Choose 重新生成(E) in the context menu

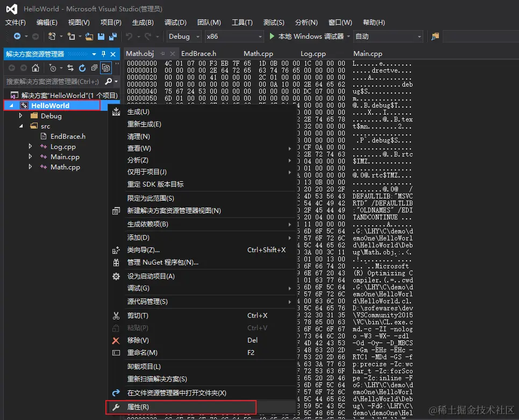[x=202, y=124]
